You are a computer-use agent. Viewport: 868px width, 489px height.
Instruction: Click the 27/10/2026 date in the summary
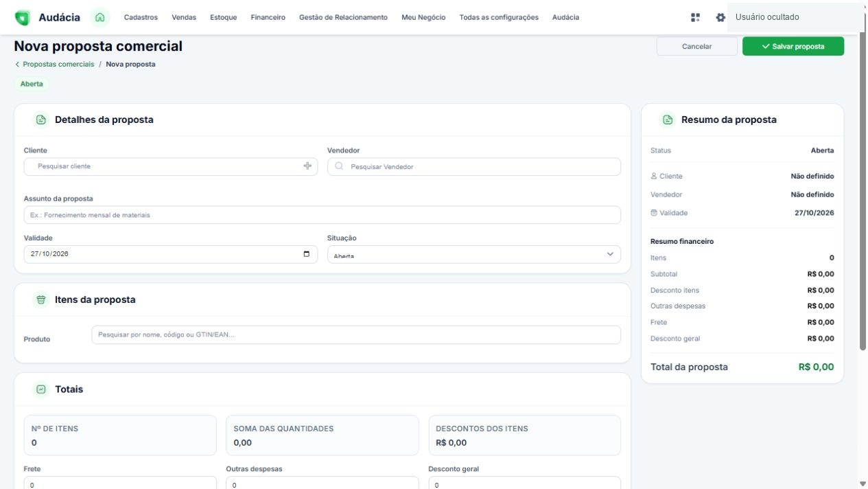(x=814, y=213)
